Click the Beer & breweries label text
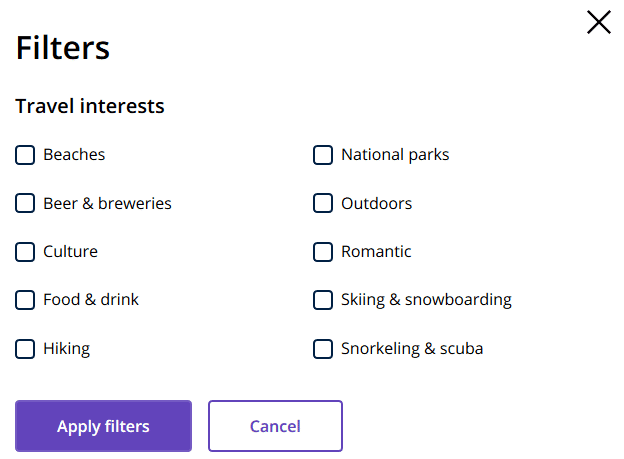This screenshot has width=624, height=459. (107, 203)
